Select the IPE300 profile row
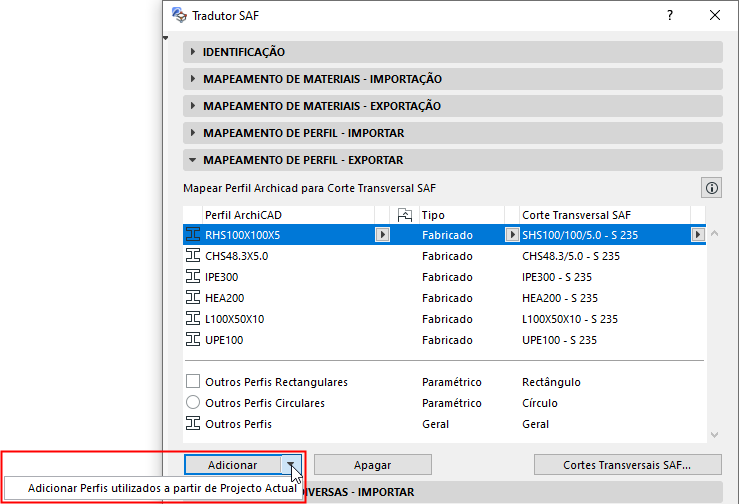The width and height of the screenshot is (739, 504). click(x=444, y=276)
